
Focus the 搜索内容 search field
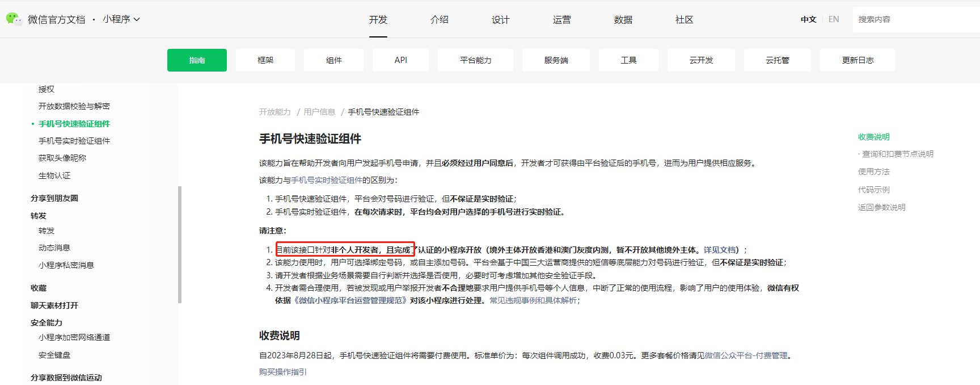(916, 19)
